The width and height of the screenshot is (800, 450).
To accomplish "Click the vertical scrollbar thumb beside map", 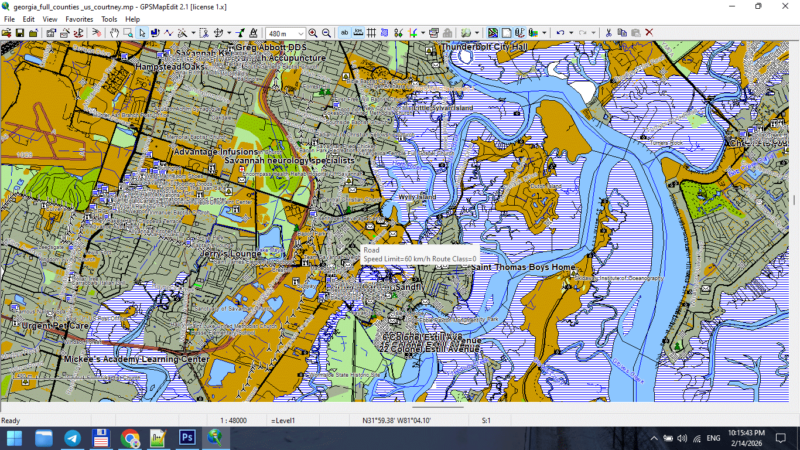I will [794, 200].
